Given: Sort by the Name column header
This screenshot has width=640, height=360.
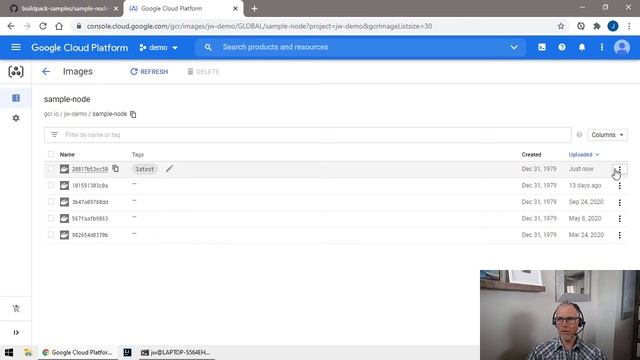Looking at the screenshot, I should click(67, 155).
